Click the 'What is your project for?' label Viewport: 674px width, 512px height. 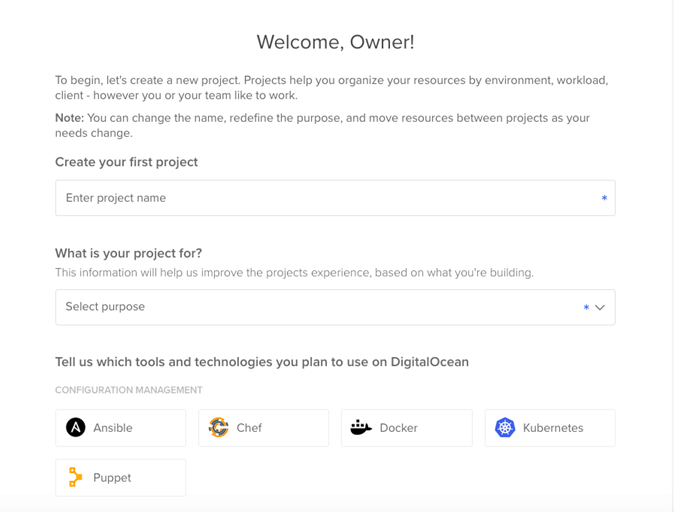click(129, 253)
